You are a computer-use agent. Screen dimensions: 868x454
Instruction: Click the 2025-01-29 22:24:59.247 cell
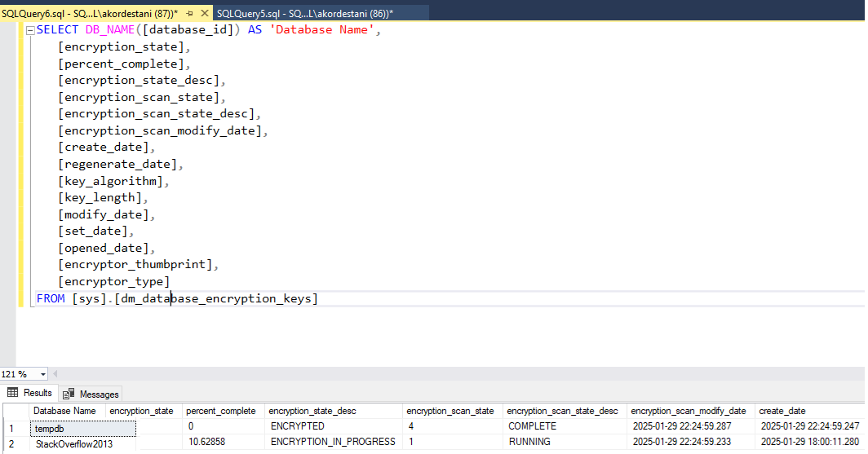810,426
